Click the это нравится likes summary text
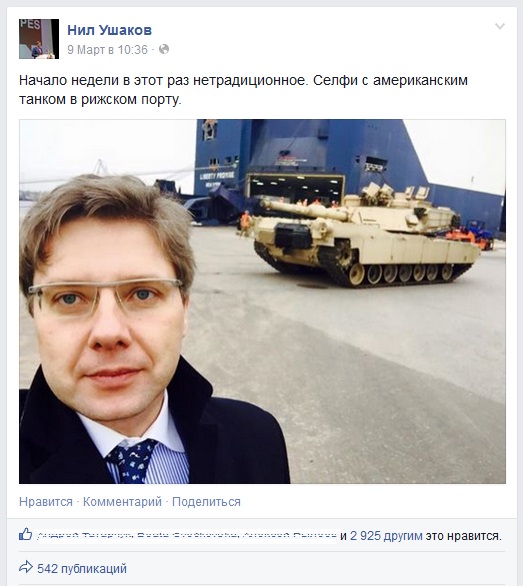 (x=464, y=536)
